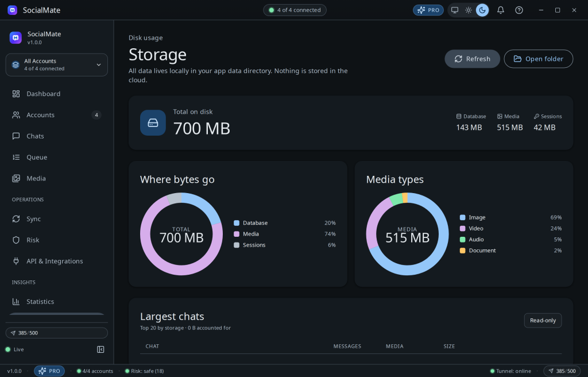Click the 74% Media percentage
The image size is (588, 377).
pyautogui.click(x=330, y=234)
